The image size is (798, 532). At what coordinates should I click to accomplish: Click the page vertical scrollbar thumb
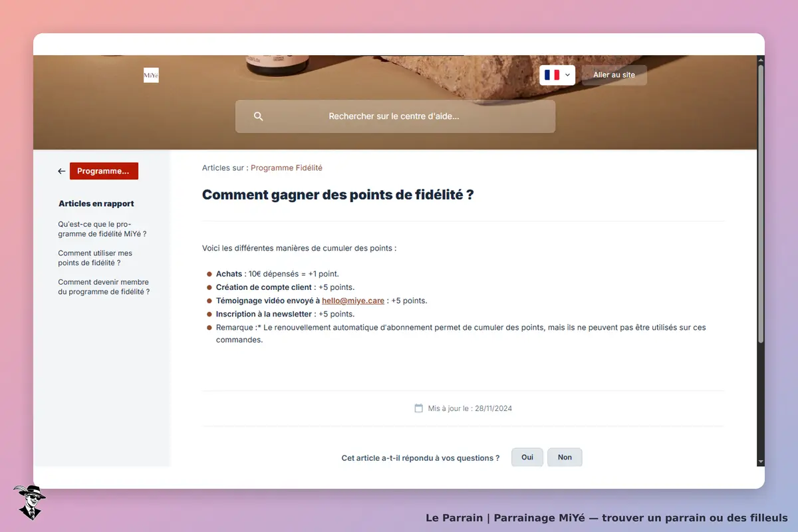[x=761, y=203]
